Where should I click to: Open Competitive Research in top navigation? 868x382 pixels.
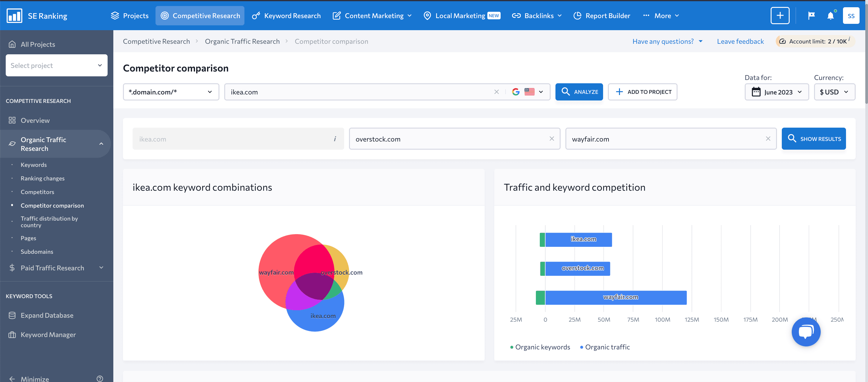(x=200, y=15)
